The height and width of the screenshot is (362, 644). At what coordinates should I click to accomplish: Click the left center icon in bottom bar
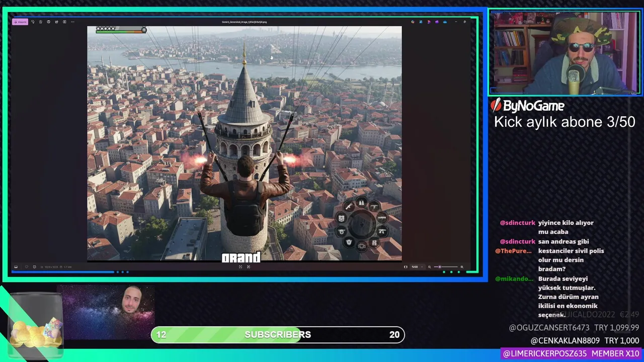tap(240, 267)
